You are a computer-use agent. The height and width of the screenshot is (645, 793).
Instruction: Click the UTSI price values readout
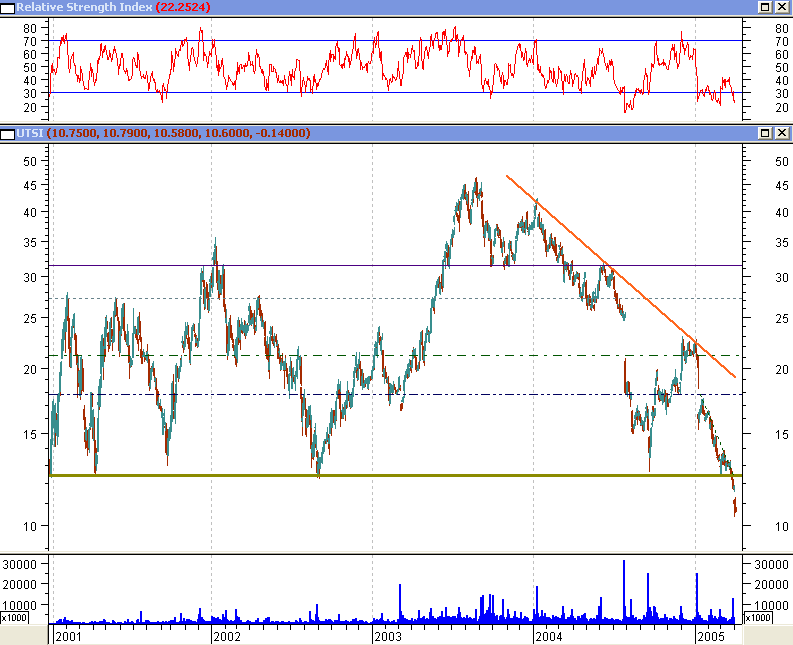coord(178,133)
